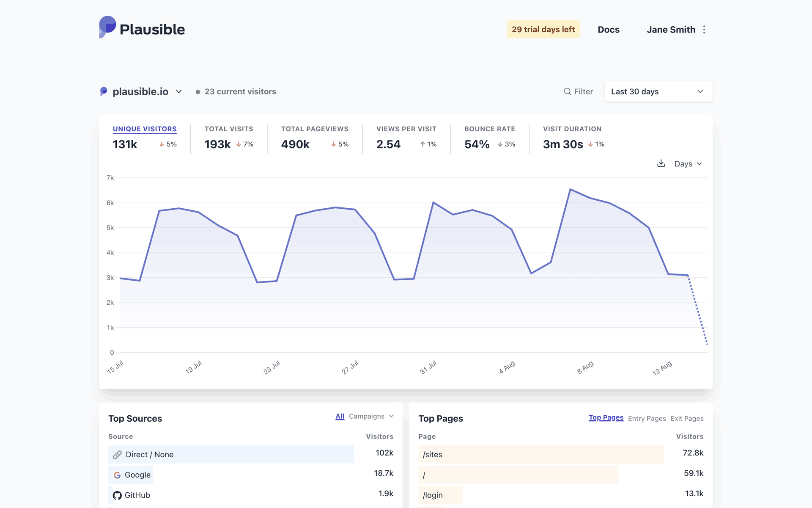Click the Top Sources heading
The height and width of the screenshot is (508, 812).
135,419
